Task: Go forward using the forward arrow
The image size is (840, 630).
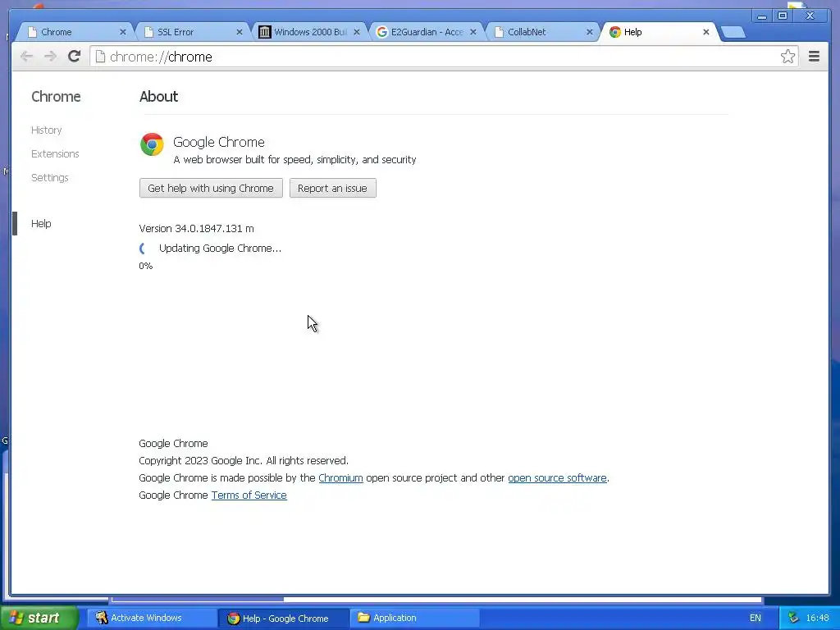Action: [50, 57]
